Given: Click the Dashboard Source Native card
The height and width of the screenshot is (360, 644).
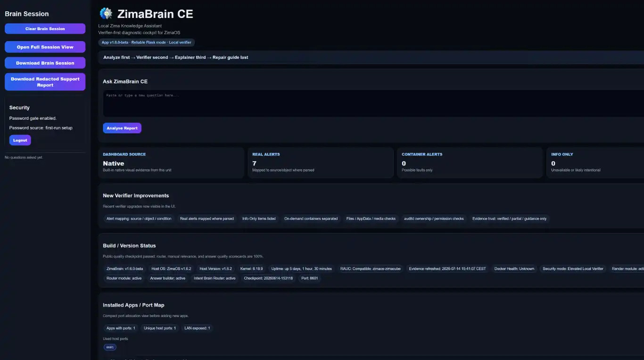Looking at the screenshot, I should click(x=171, y=163).
